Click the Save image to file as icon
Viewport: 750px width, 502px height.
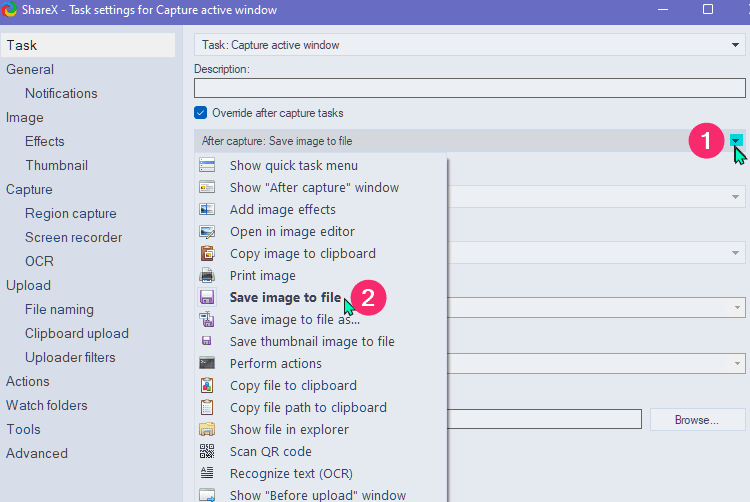(207, 319)
